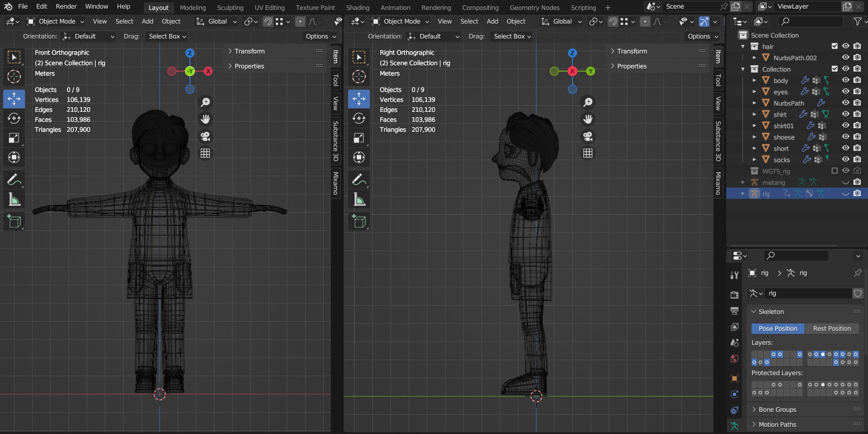Open Output properties tab
This screenshot has width=868, height=434.
coord(734,311)
